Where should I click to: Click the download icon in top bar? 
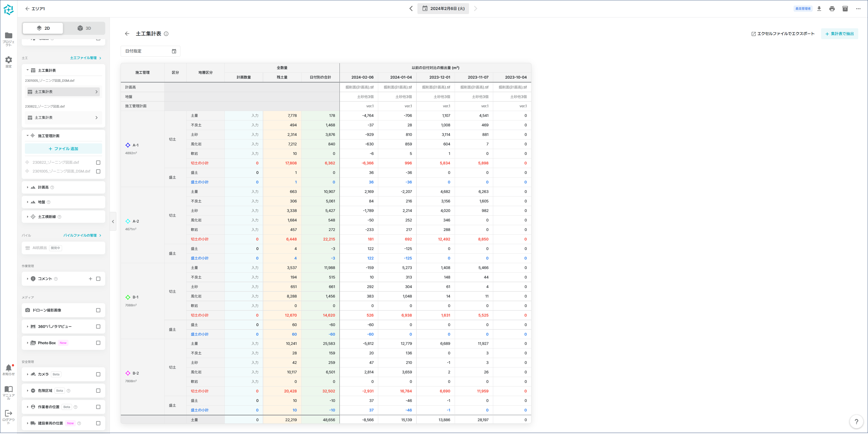pyautogui.click(x=819, y=9)
